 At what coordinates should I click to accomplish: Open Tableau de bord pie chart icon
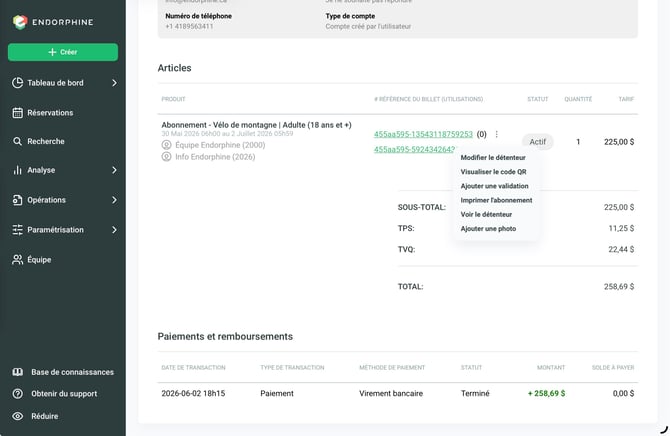(18, 83)
